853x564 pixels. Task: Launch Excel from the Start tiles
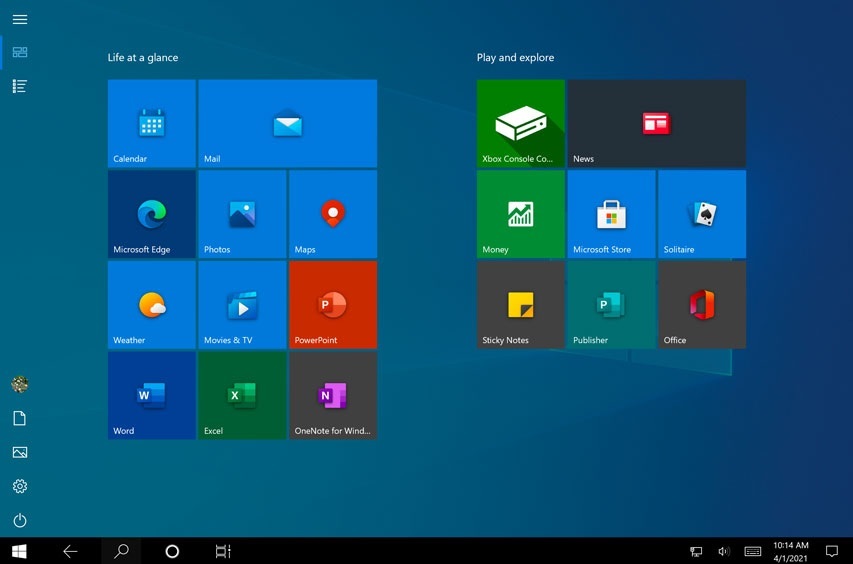[x=242, y=396]
